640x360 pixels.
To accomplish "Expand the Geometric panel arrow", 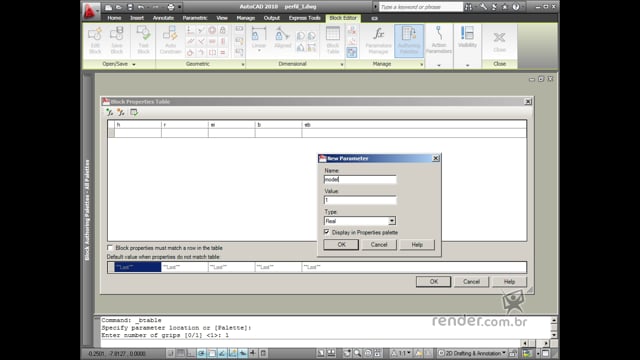I will (x=242, y=64).
